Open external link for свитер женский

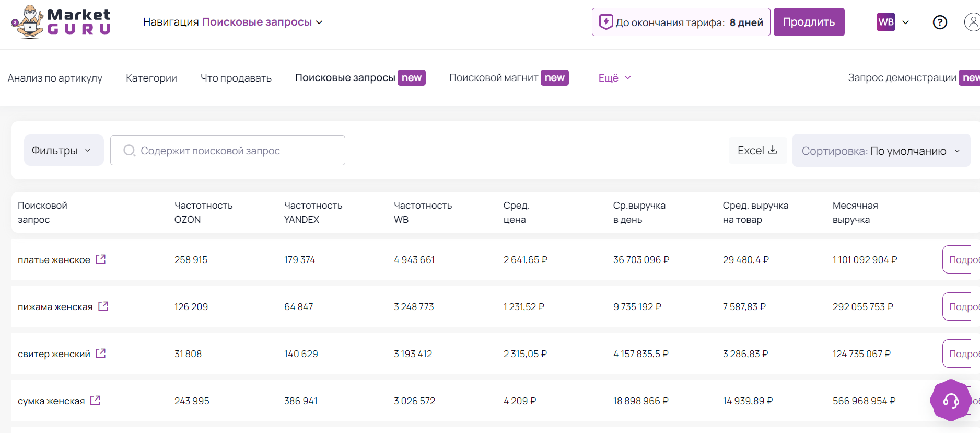click(101, 354)
